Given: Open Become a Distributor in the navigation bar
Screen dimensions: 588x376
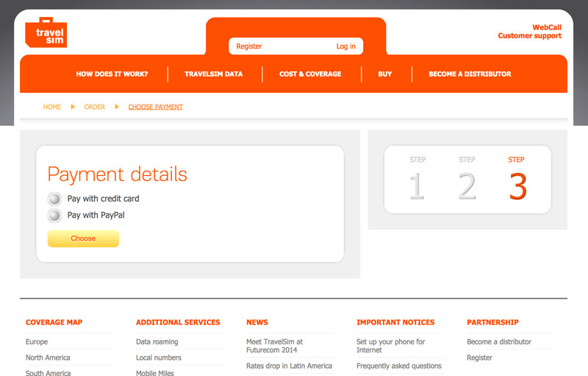Looking at the screenshot, I should click(470, 74).
